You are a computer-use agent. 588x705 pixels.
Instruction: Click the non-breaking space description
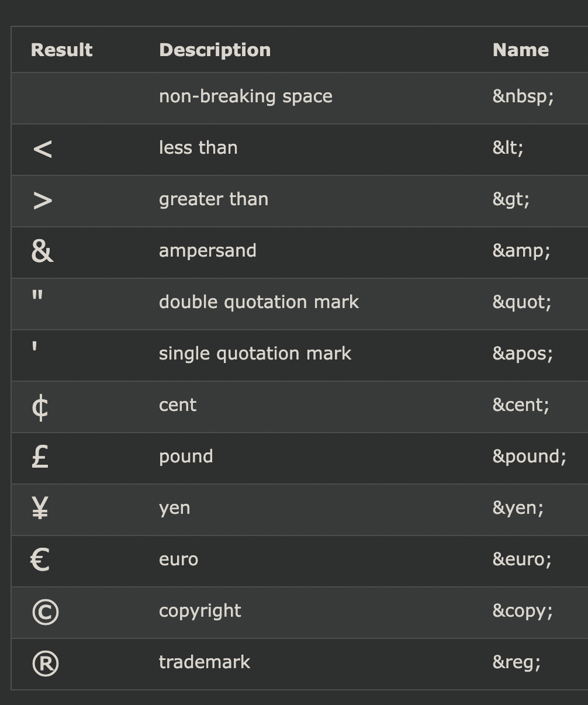(245, 96)
